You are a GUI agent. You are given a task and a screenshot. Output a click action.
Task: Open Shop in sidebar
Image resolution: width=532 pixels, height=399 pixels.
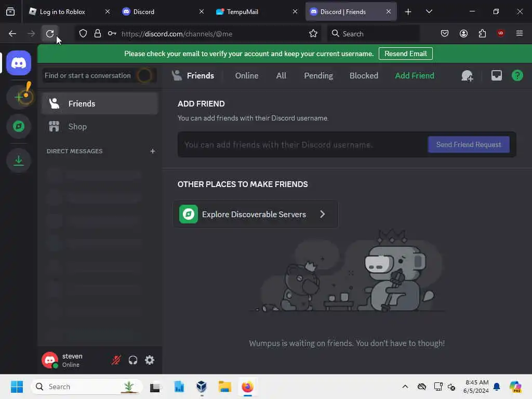[x=100, y=127]
